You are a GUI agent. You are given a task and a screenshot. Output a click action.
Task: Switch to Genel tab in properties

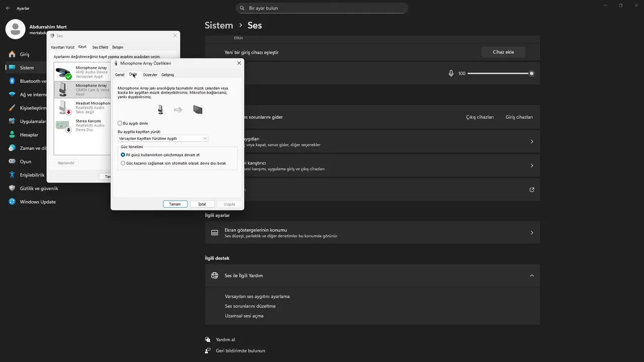point(120,74)
